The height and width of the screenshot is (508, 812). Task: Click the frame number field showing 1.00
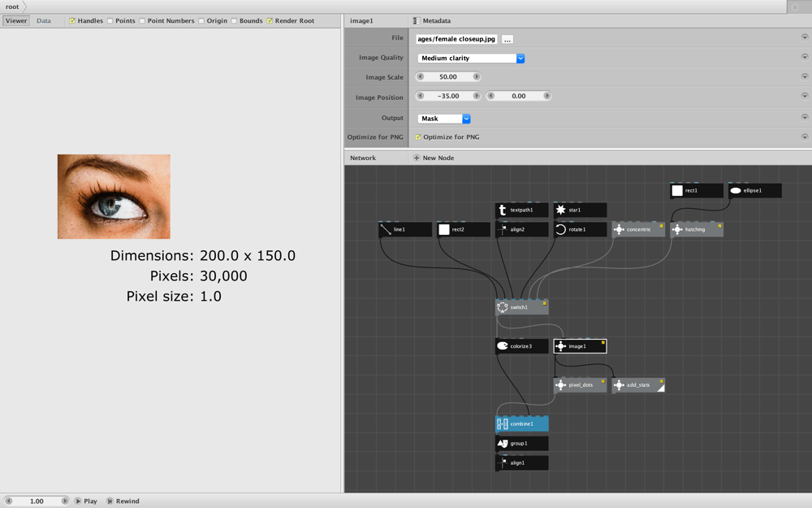[37, 501]
